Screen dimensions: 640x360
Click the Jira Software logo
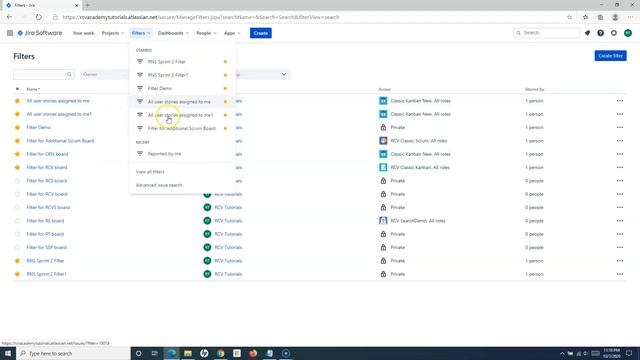[40, 33]
